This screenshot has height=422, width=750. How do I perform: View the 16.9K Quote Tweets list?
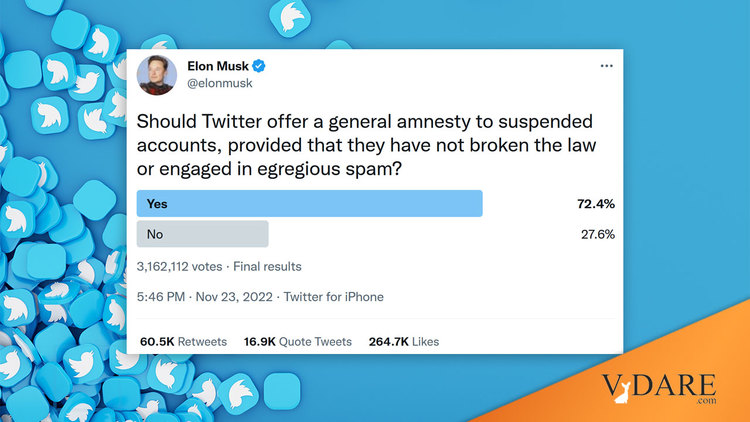pyautogui.click(x=298, y=342)
